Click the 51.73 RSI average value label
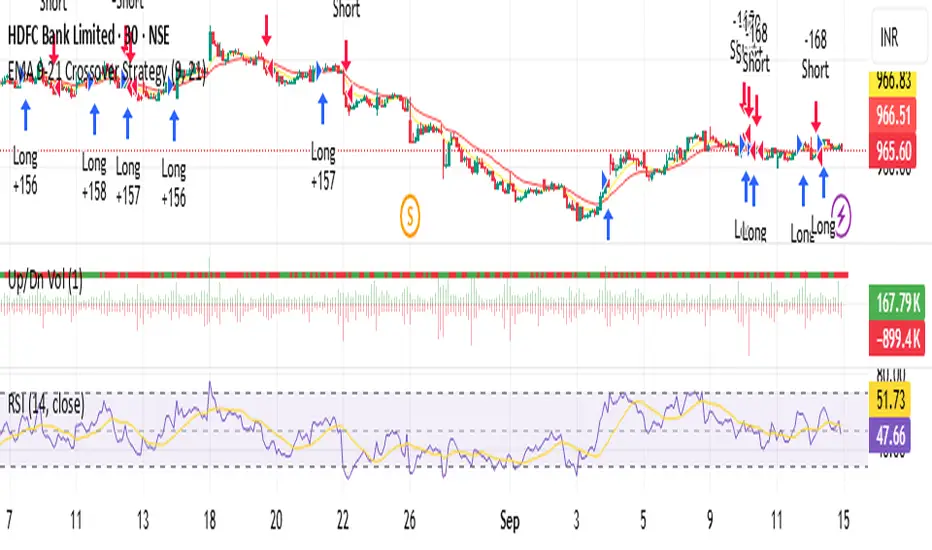The height and width of the screenshot is (550, 932). pyautogui.click(x=890, y=400)
